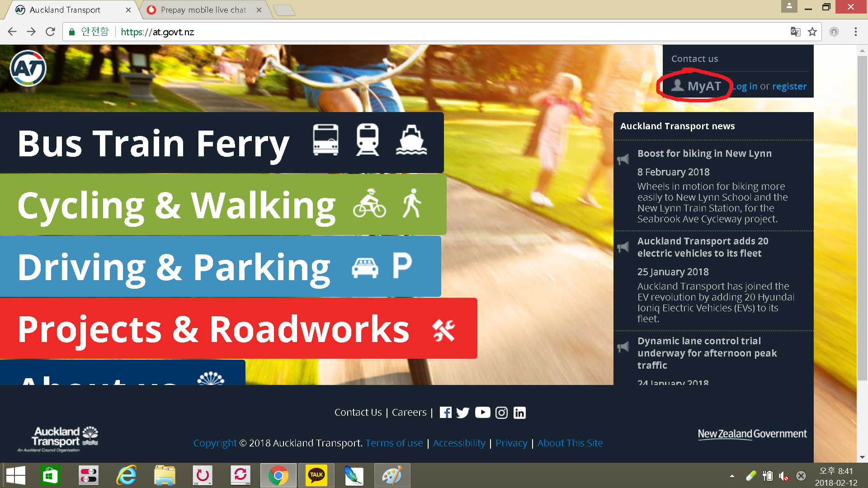This screenshot has height=488, width=868.
Task: Launch KakaoTalk from the taskbar
Action: (316, 475)
